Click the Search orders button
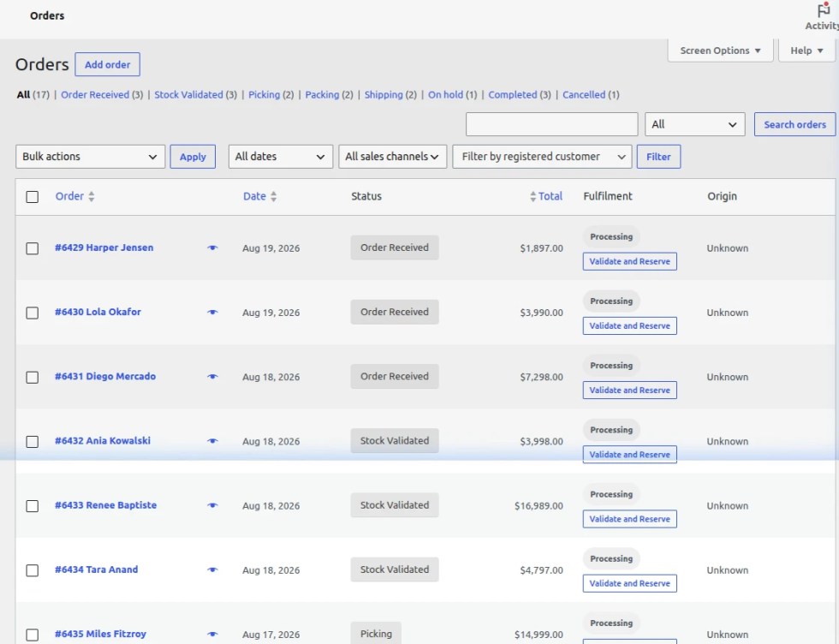 tap(794, 124)
